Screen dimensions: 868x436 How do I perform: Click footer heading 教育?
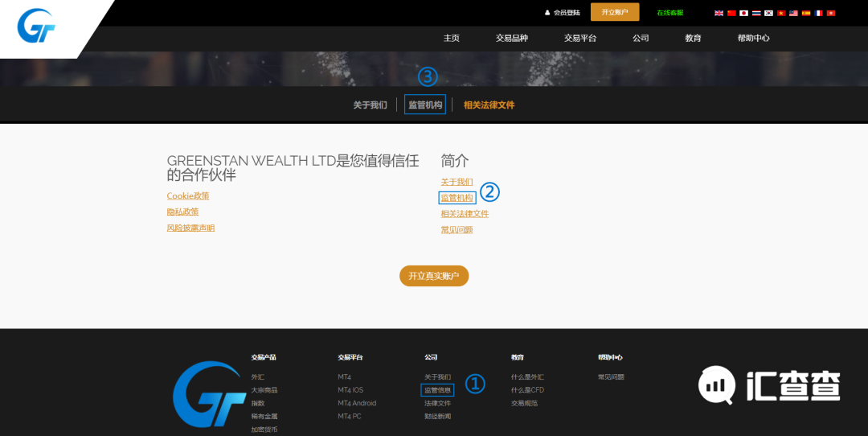click(517, 357)
